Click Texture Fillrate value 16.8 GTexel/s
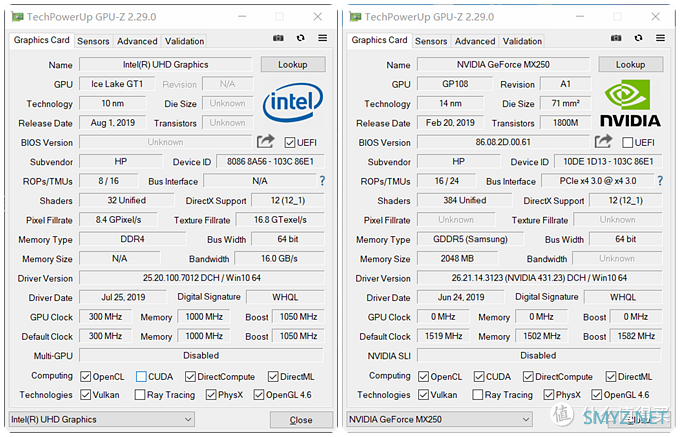 [280, 220]
